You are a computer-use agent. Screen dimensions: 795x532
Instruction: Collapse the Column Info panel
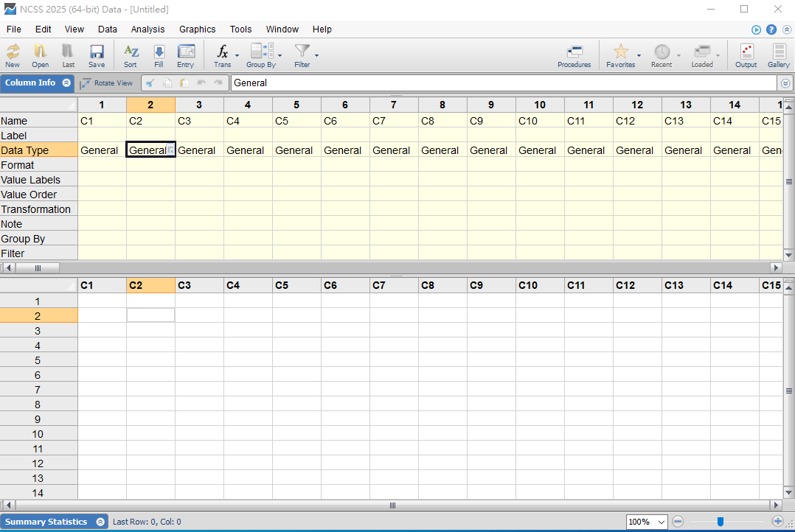pyautogui.click(x=66, y=83)
